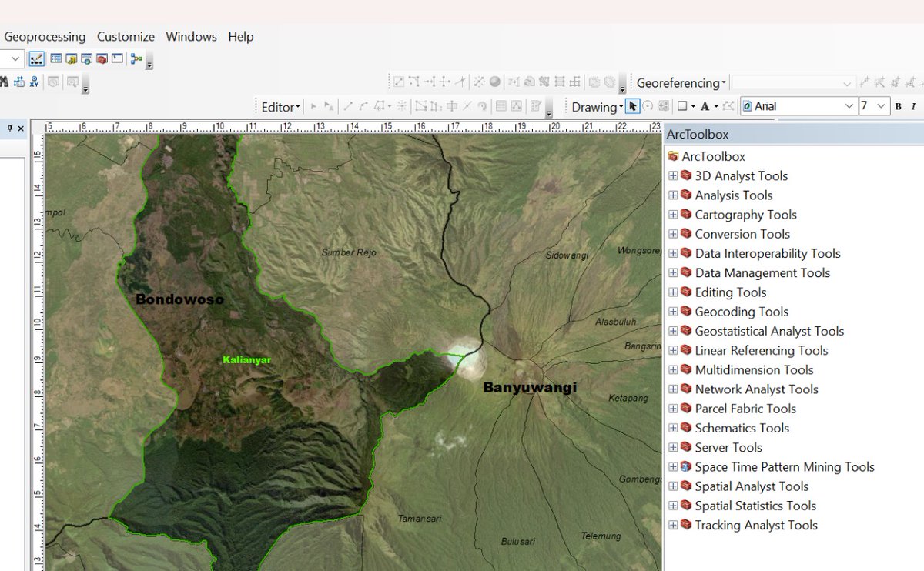Expand Analysis Tools toolbox
Screen dimensions: 924x571
pyautogui.click(x=673, y=195)
